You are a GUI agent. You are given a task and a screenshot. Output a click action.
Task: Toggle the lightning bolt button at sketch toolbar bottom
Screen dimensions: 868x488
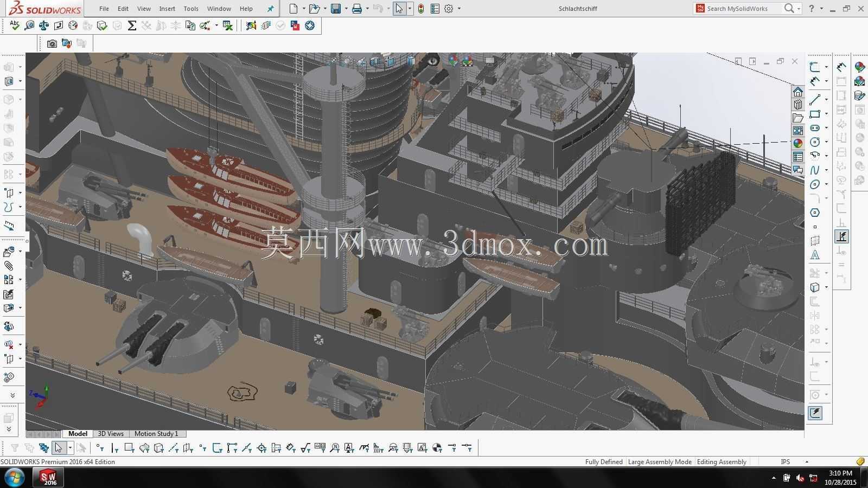pyautogui.click(x=815, y=413)
